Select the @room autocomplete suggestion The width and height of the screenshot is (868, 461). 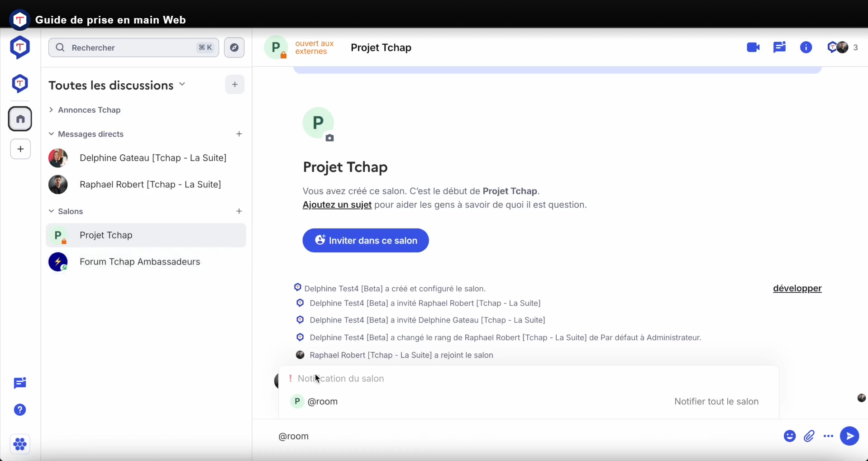click(x=529, y=402)
